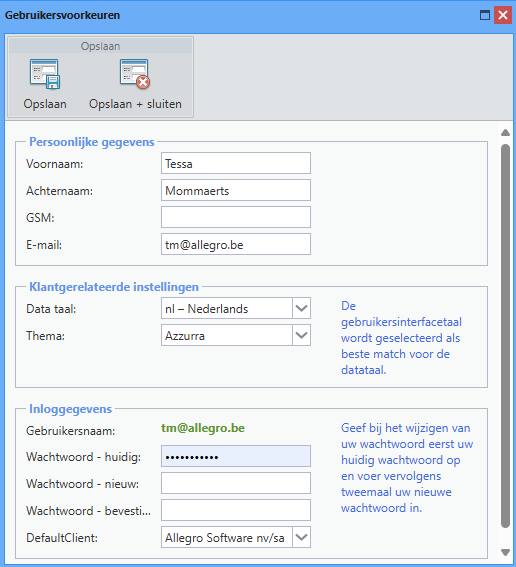
Task: Click the scrollbar up arrow
Action: (506, 133)
